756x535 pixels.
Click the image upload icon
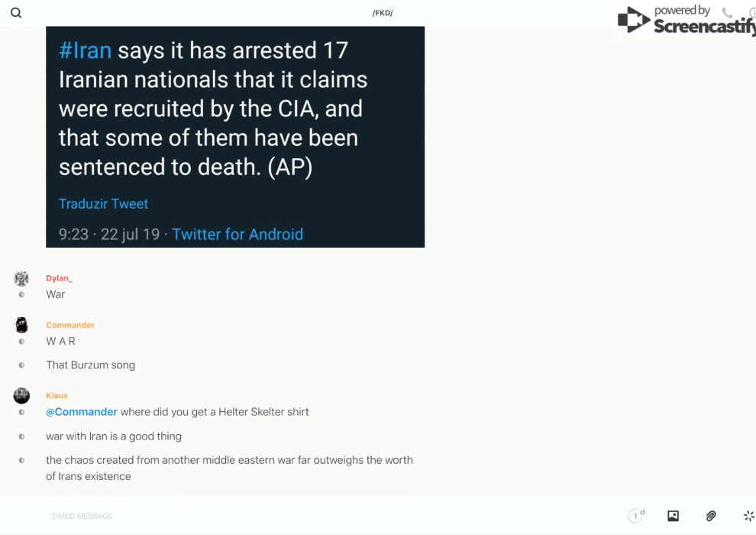673,516
